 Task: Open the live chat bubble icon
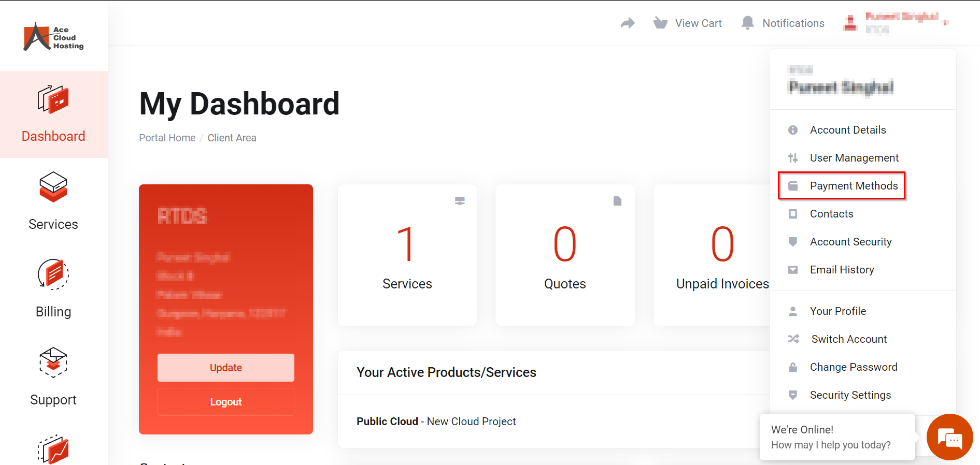(949, 437)
